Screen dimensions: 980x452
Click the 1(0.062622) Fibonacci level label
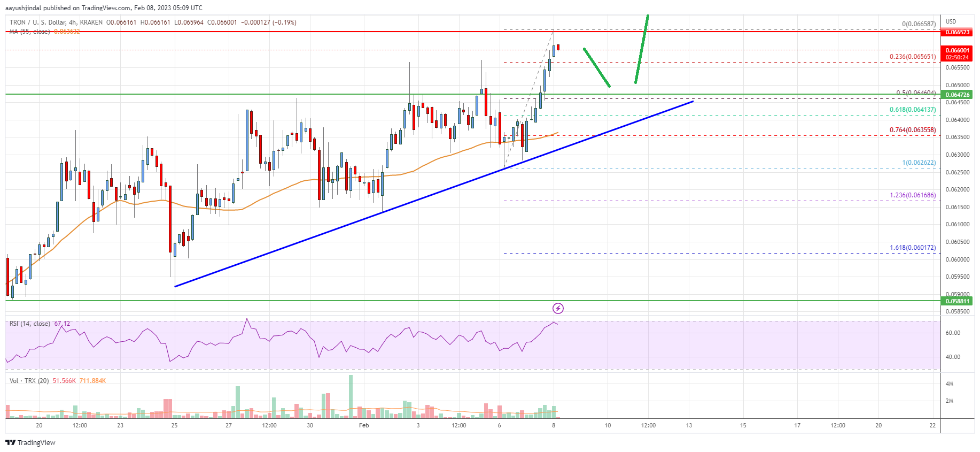[919, 163]
